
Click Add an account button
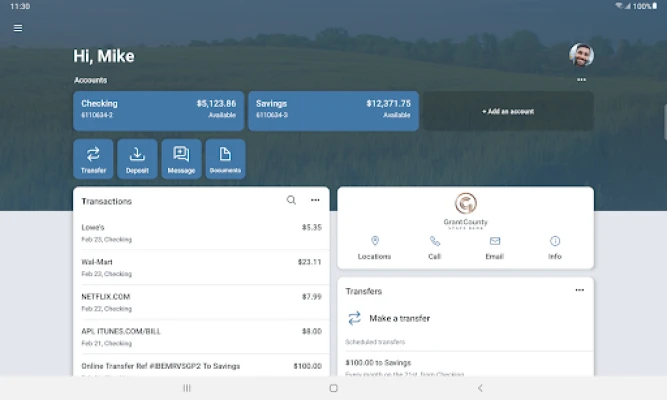[x=508, y=111]
